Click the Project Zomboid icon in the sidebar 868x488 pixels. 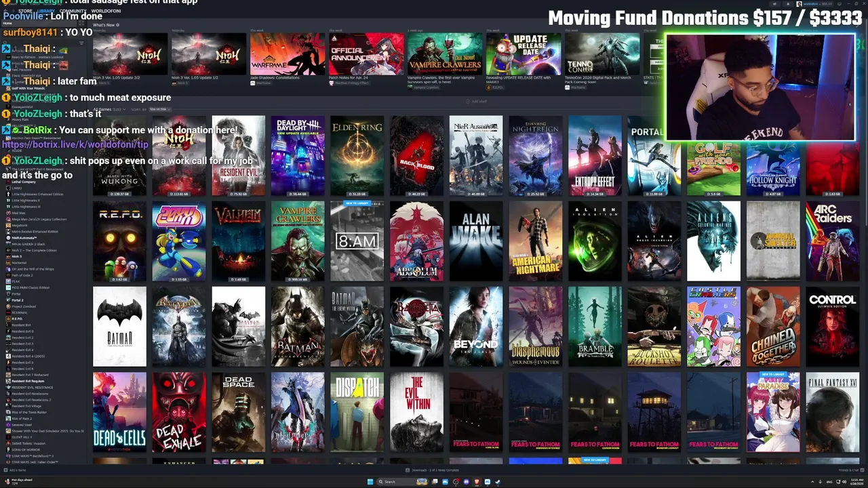8,306
